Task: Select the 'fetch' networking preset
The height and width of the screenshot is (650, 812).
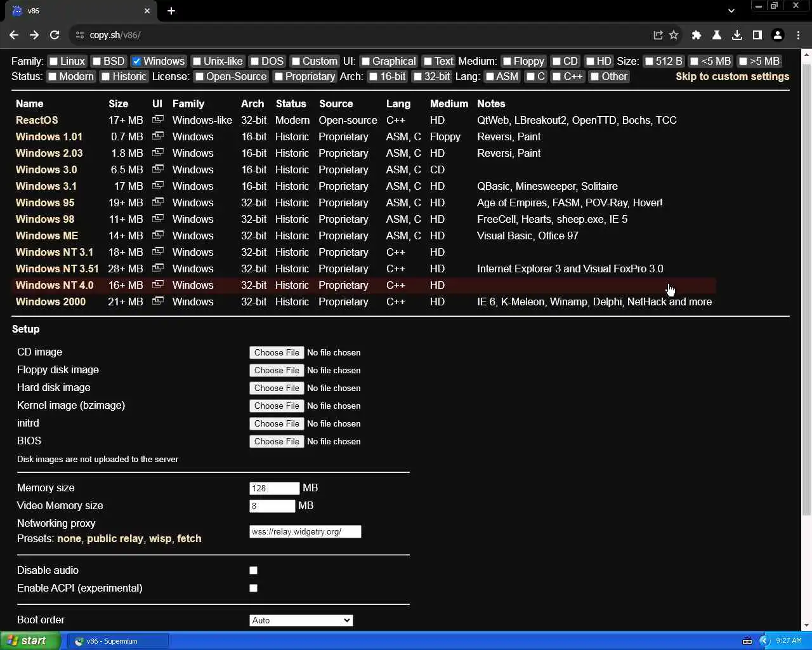Action: click(189, 538)
